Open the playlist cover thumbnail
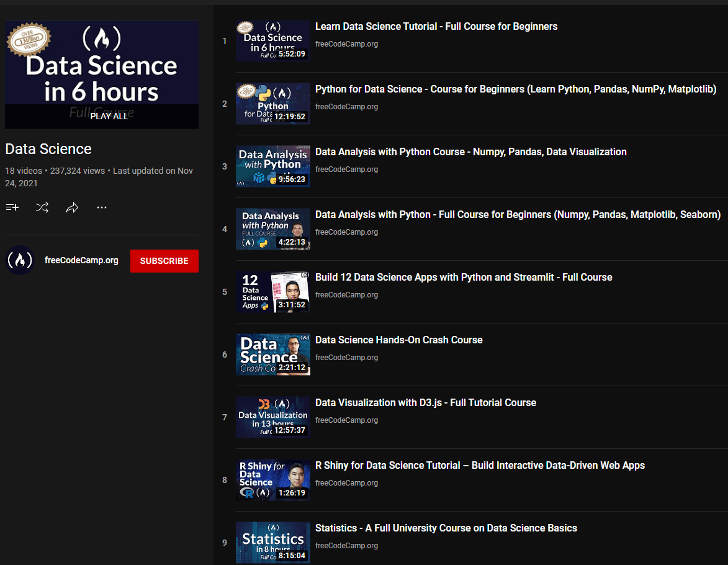 coord(102,75)
